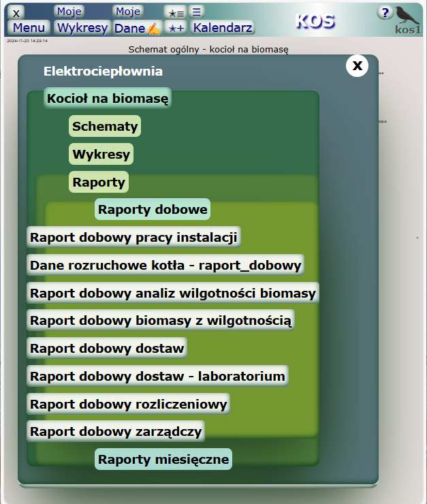
Task: Open the Kalendarz toolbar item
Action: click(x=223, y=28)
